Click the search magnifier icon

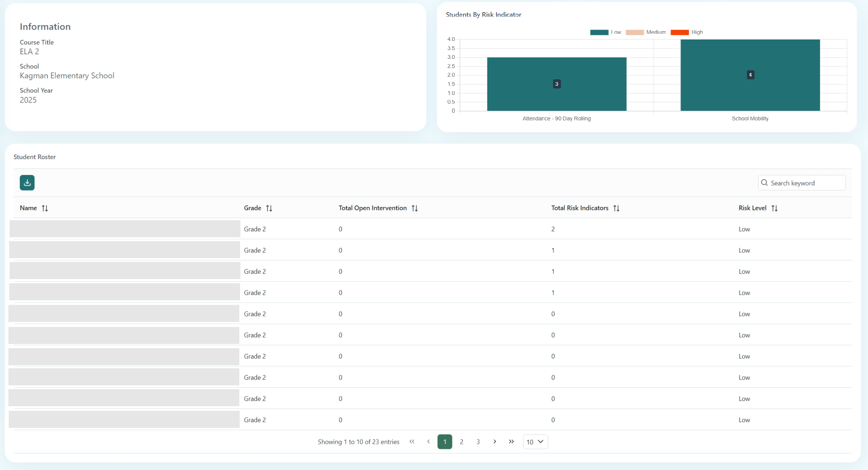pyautogui.click(x=765, y=183)
